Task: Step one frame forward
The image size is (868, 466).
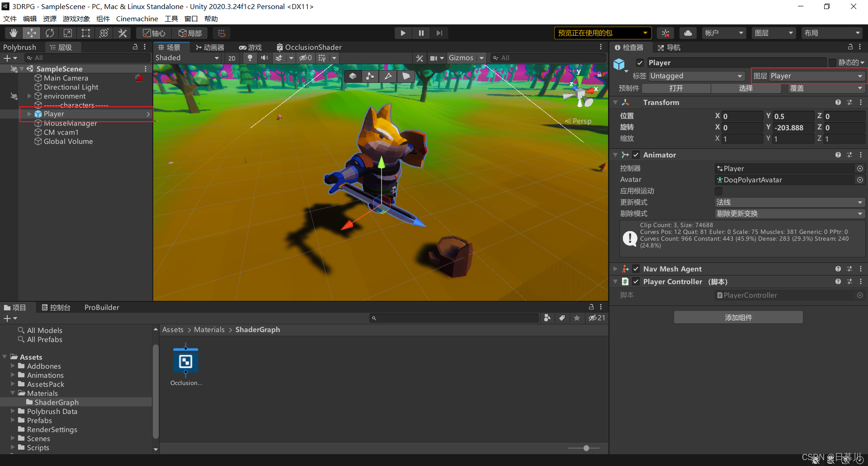Action: click(x=439, y=33)
